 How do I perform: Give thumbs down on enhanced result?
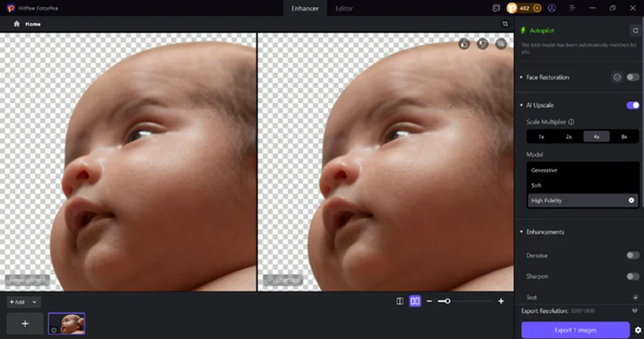click(x=483, y=44)
